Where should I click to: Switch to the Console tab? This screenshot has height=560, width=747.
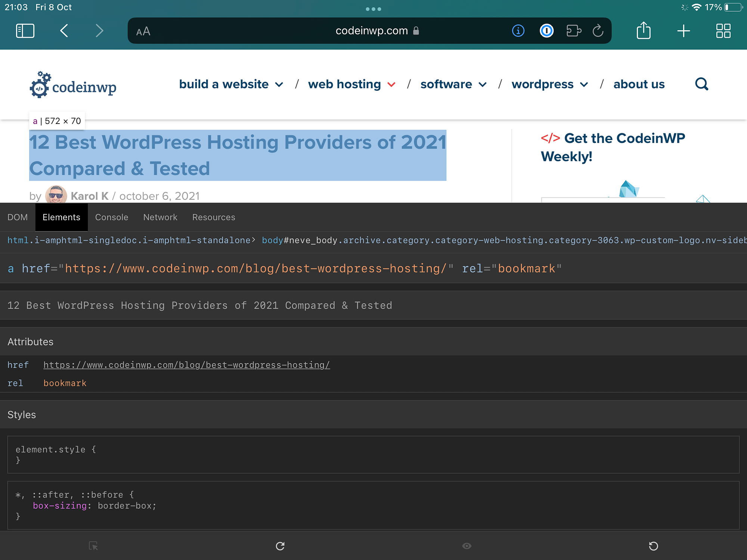[x=112, y=217]
